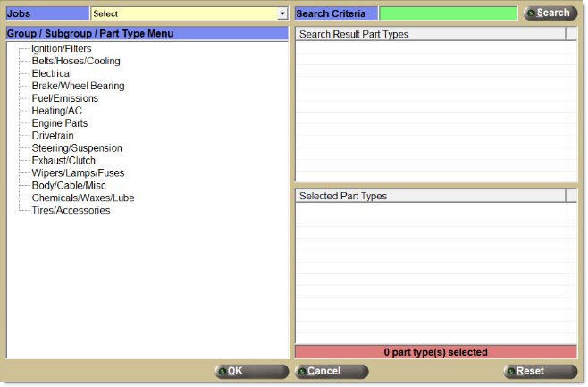Expand the Steering/Suspension group
Viewport: 588px width, 387px height.
coord(77,148)
